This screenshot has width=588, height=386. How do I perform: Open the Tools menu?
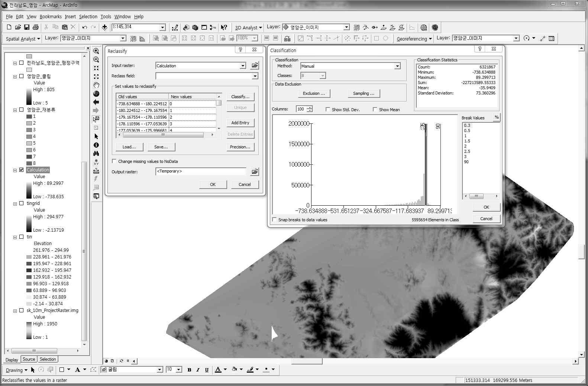[106, 17]
